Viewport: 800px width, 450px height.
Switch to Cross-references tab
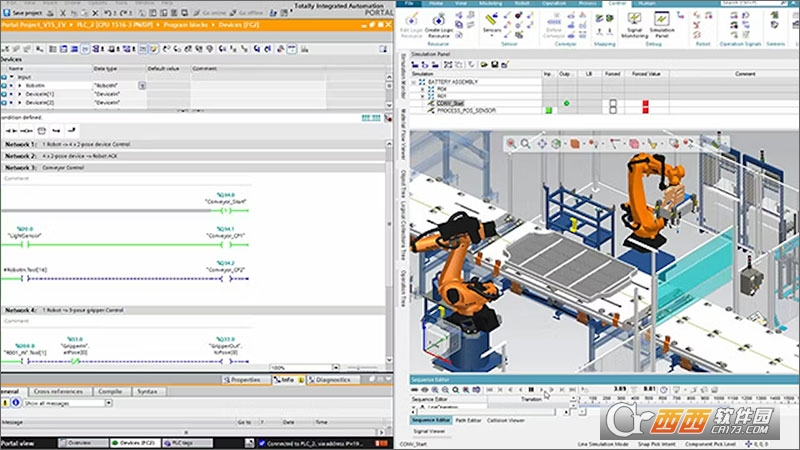58,391
